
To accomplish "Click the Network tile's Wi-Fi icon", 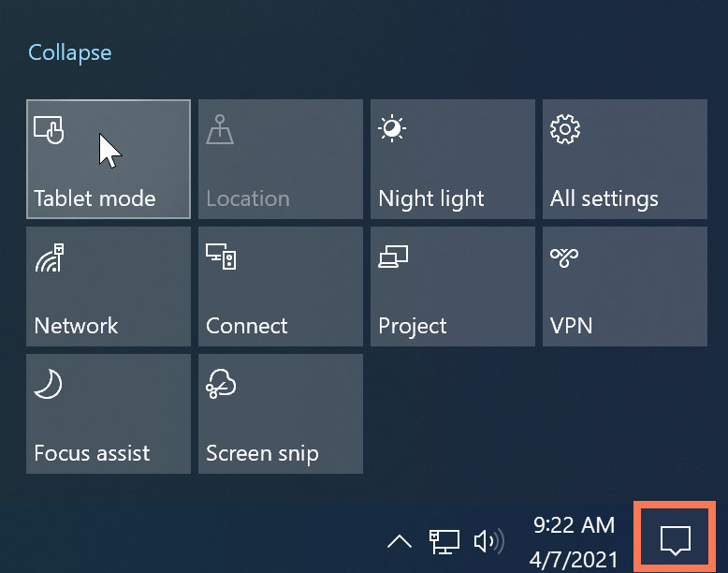I will (49, 257).
